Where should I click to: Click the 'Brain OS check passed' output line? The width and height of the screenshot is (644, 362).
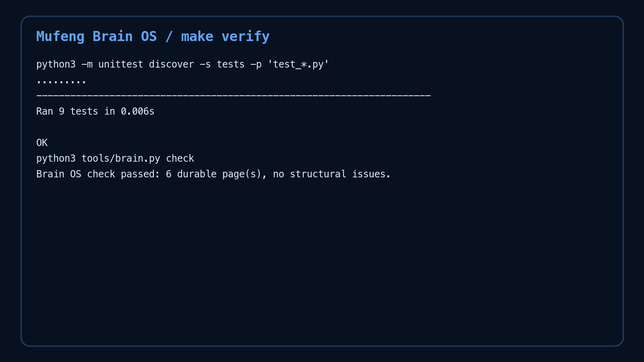[213, 174]
